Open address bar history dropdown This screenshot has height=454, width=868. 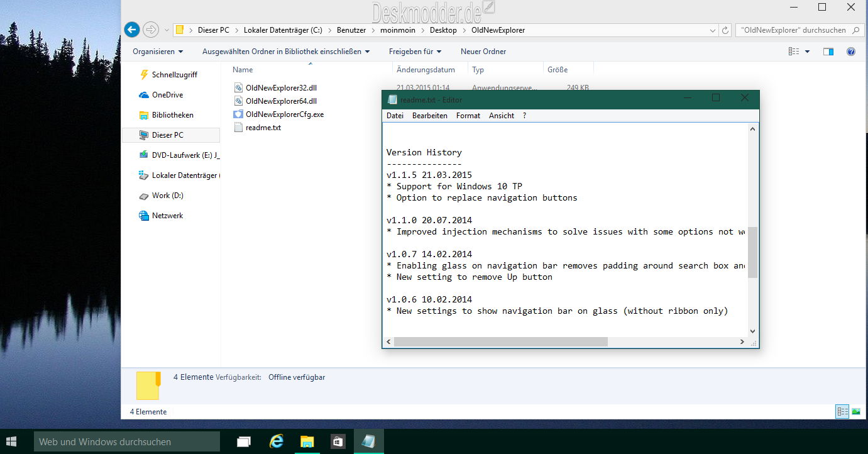[712, 30]
